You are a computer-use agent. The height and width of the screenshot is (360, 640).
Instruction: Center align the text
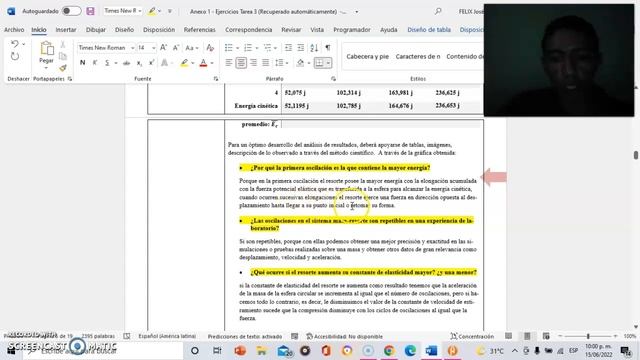point(241,63)
